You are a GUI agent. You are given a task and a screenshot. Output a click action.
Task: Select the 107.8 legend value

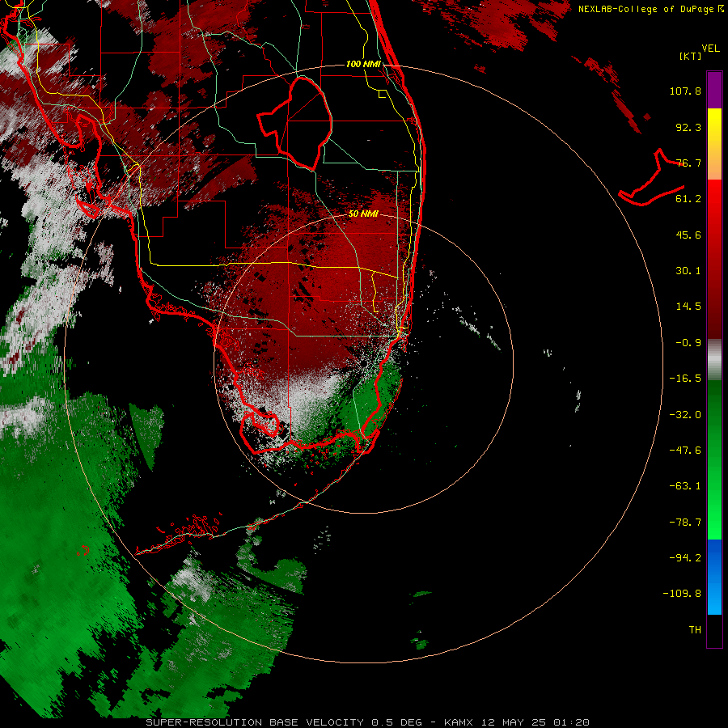pos(685,91)
